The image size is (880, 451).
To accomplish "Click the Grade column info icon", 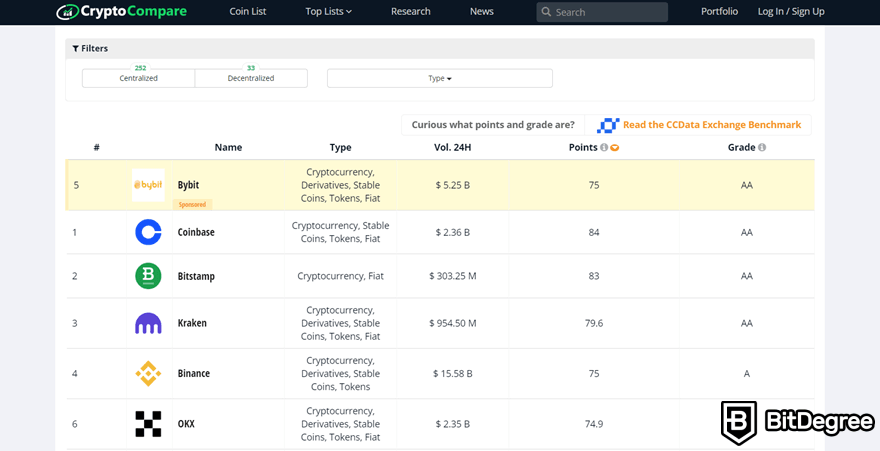I will click(762, 148).
